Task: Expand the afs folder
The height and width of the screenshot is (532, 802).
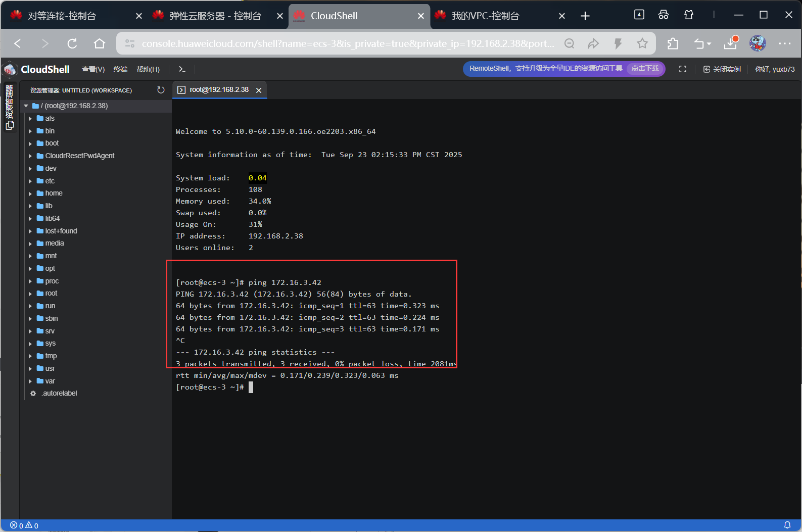Action: coord(30,119)
